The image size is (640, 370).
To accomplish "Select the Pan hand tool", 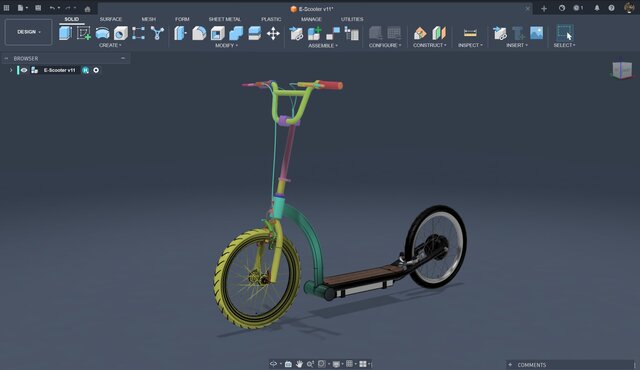I will (299, 364).
